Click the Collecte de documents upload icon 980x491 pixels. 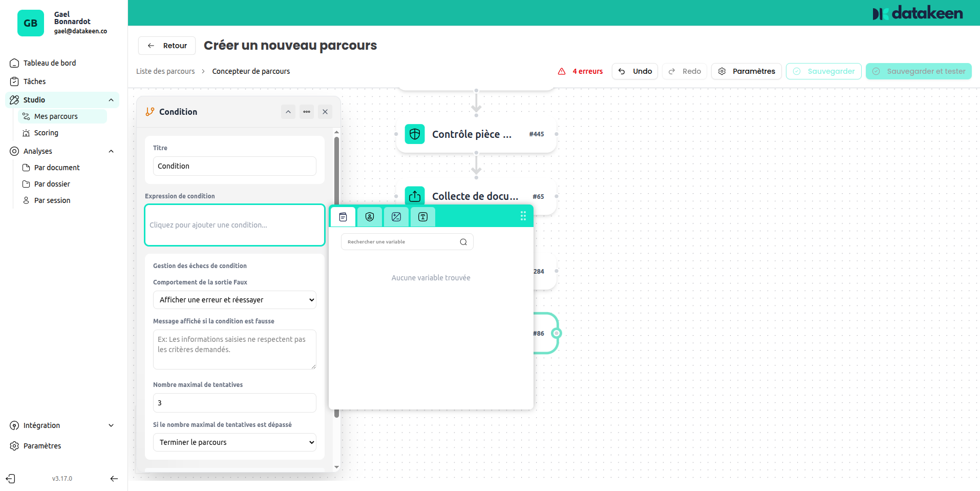pos(415,196)
